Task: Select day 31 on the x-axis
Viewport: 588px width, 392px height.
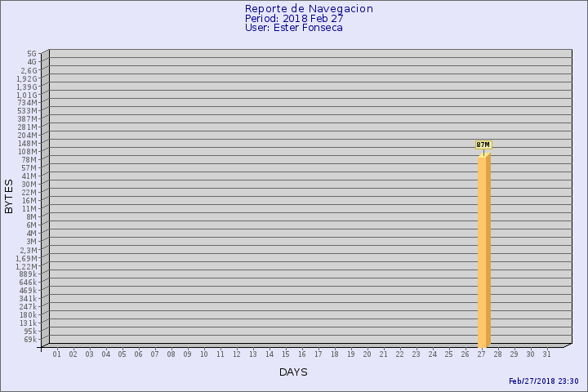Action: [547, 354]
